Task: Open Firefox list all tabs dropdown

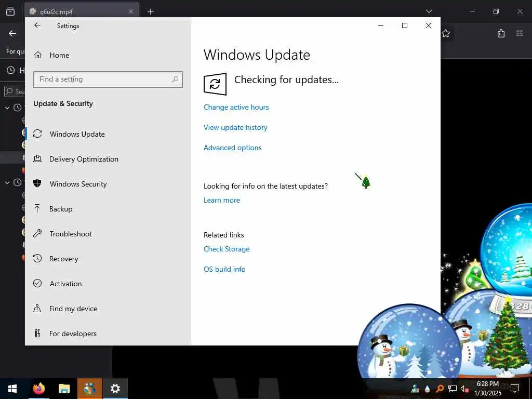Action: (x=429, y=11)
